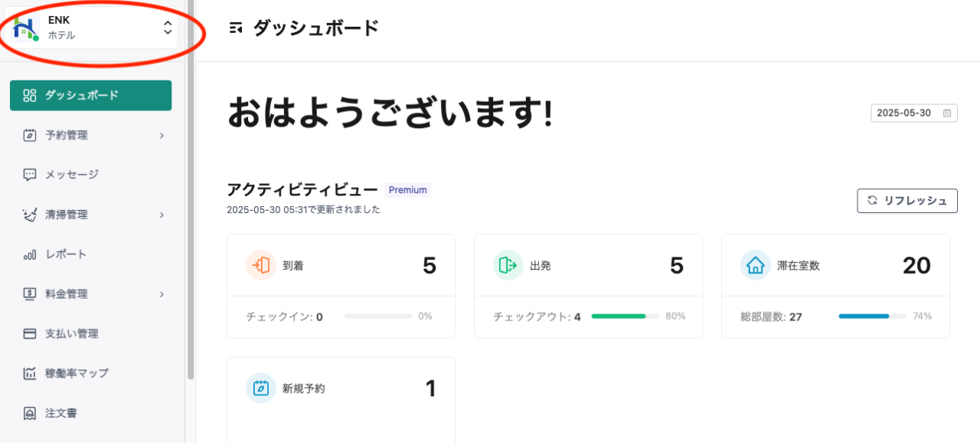Click the Premium badge next to アクティビティビュー

click(x=407, y=190)
